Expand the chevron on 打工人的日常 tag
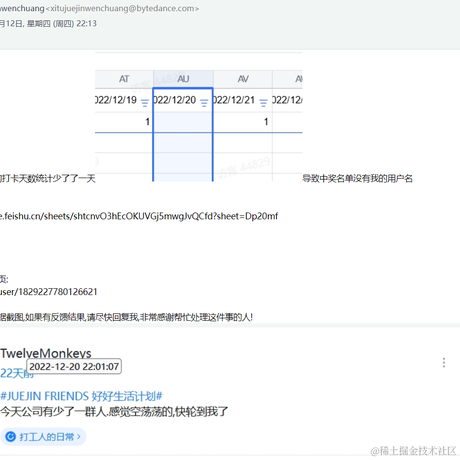The image size is (460, 460). pyautogui.click(x=79, y=436)
